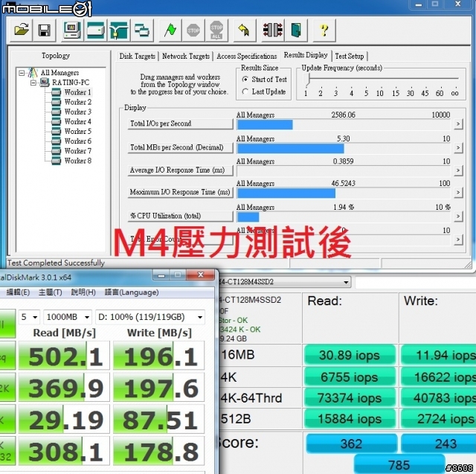Select the Results Display tab
476x474 pixels.
(306, 55)
